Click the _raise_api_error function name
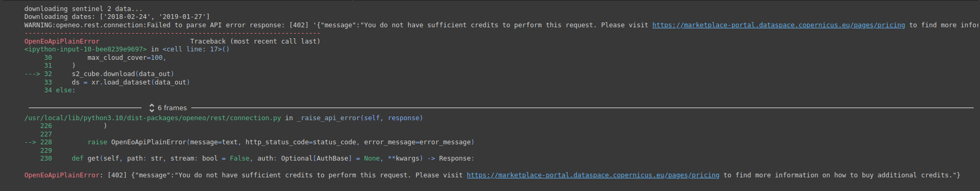This screenshot has width=980, height=191. tap(328, 118)
